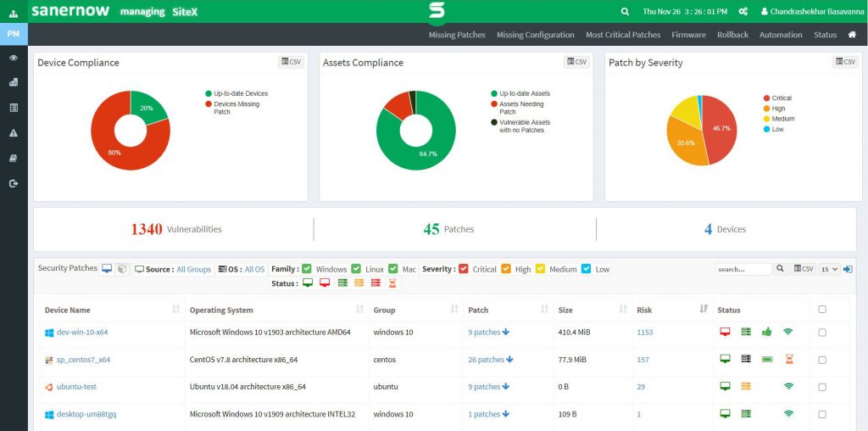Toggle the High severity checkbox

(x=506, y=269)
